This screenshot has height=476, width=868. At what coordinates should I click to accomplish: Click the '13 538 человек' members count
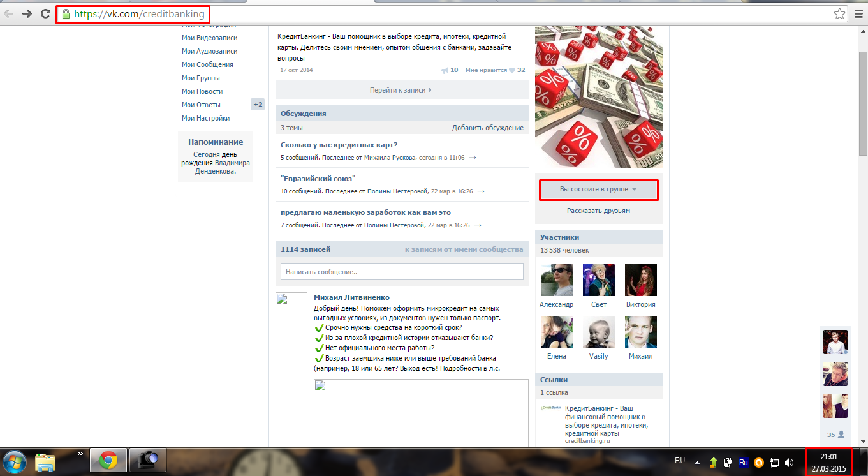point(564,251)
